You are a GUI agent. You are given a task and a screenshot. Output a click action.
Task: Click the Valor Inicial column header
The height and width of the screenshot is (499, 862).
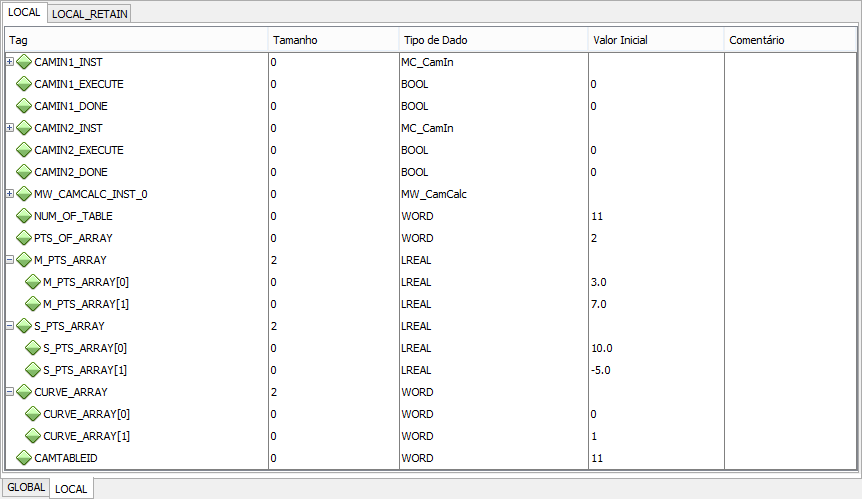[x=656, y=40]
